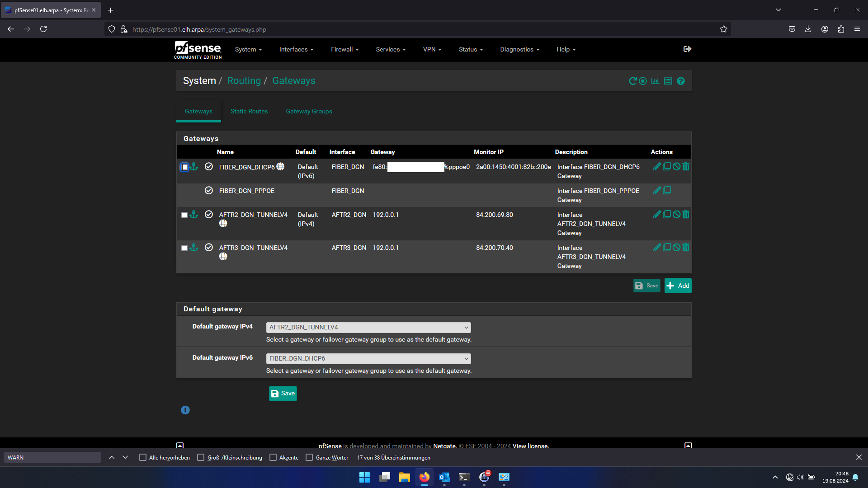Expand the Services menu
The height and width of the screenshot is (488, 868).
[391, 50]
